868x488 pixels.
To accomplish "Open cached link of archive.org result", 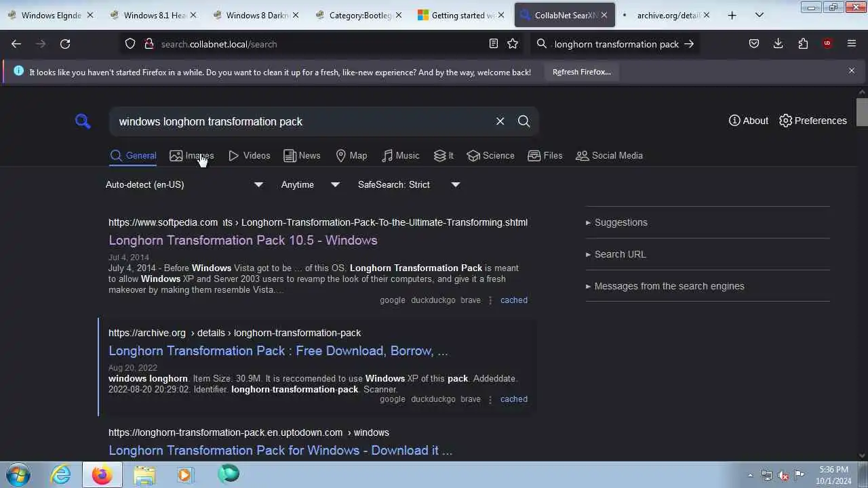I will (x=514, y=399).
